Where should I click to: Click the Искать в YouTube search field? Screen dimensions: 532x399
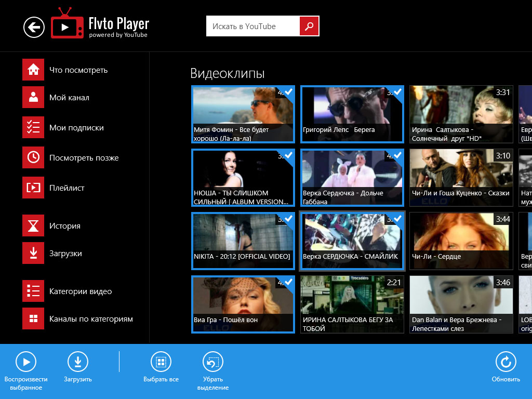[x=253, y=26]
